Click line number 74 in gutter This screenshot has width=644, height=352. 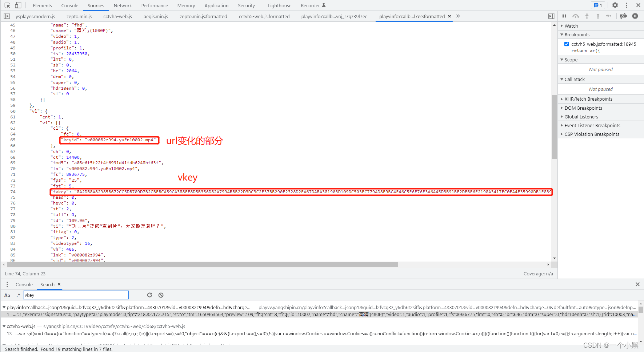click(13, 192)
